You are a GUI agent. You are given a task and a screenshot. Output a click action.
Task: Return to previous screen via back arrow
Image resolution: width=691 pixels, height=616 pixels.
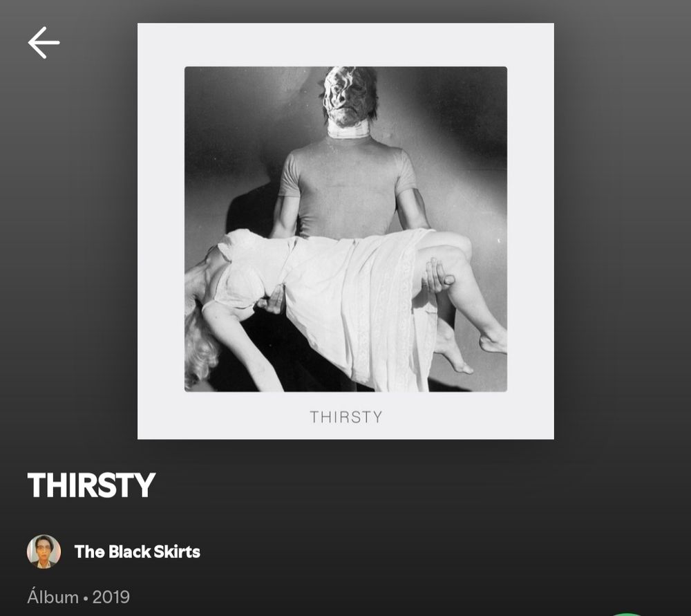tap(44, 43)
